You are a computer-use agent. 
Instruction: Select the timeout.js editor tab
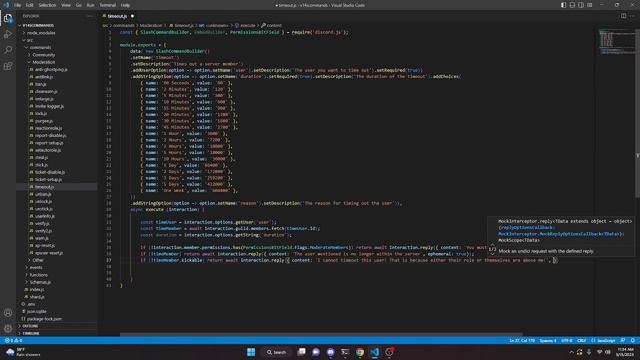(x=118, y=16)
